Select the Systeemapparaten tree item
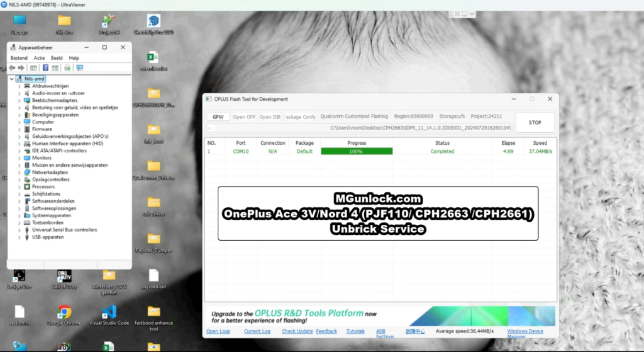 pos(52,215)
